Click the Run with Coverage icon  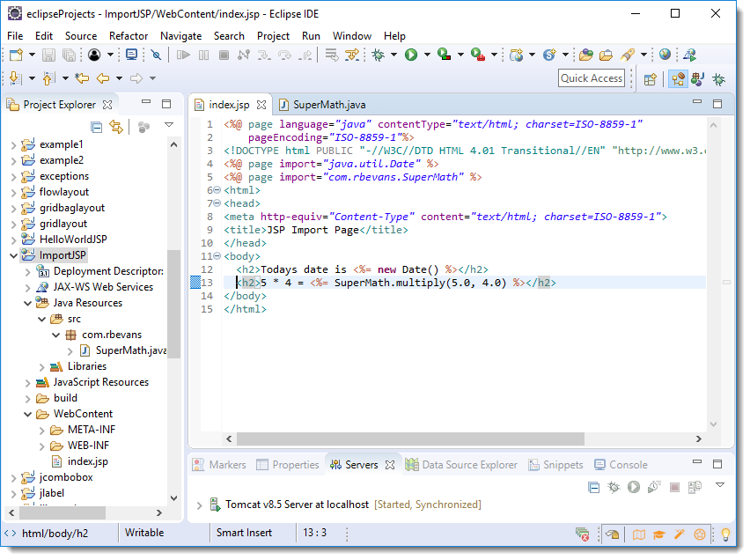point(445,55)
